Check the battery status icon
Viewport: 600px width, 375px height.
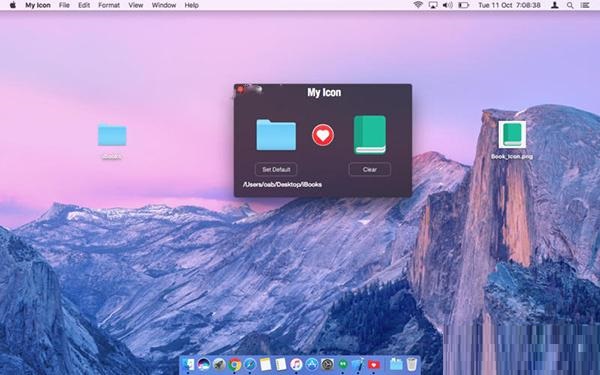coord(463,5)
